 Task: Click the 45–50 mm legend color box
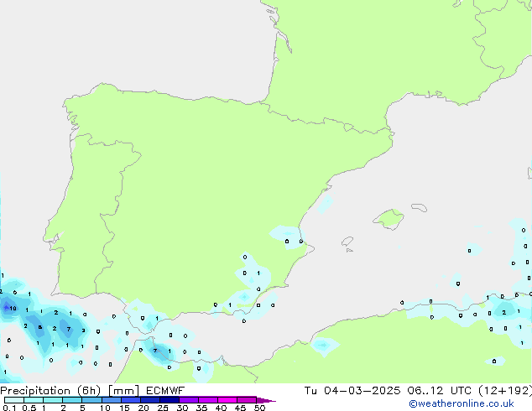click(247, 400)
